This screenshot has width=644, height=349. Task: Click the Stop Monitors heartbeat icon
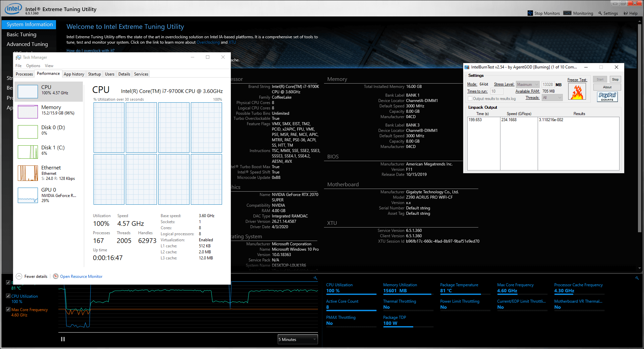pos(530,13)
